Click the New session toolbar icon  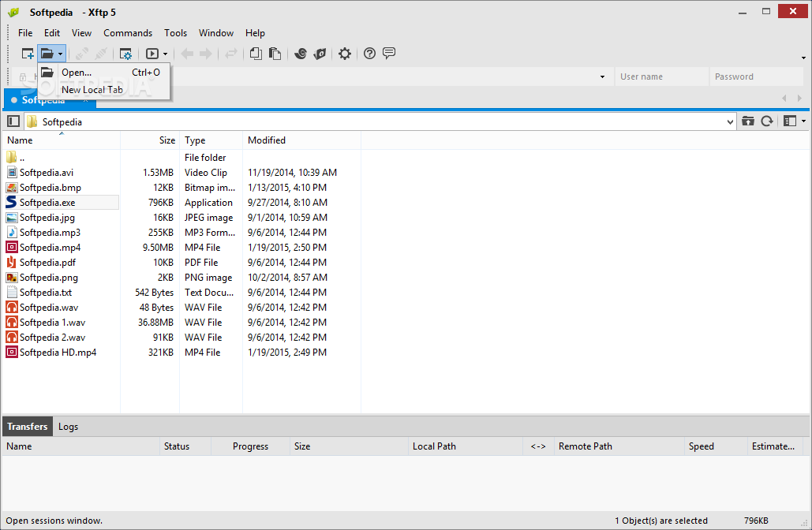tap(28, 54)
